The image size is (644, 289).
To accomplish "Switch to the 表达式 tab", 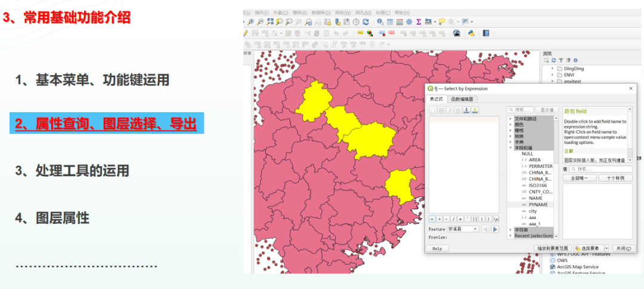I will tap(436, 99).
